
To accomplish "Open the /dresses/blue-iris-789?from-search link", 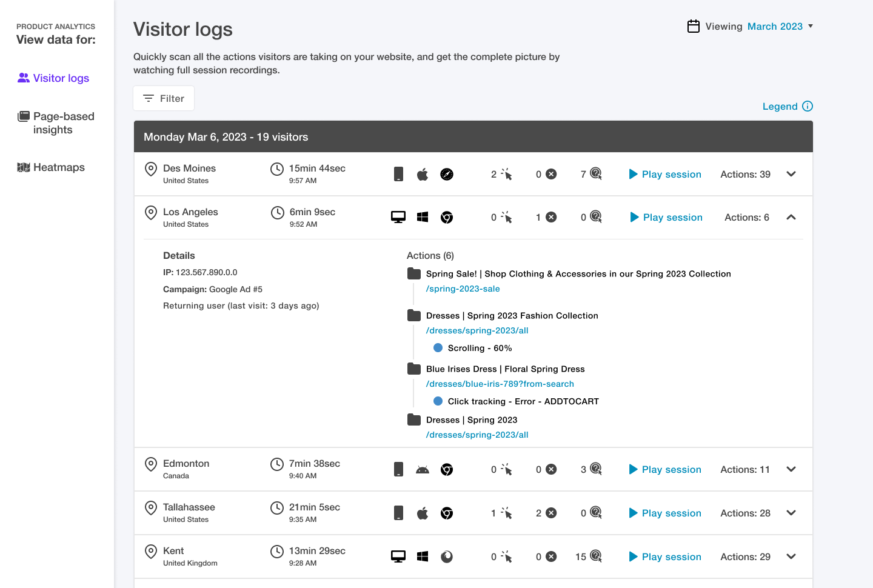I will click(500, 384).
